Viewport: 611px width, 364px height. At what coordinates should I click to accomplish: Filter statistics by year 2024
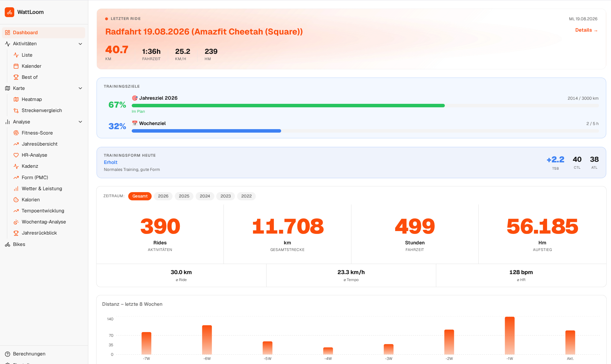coord(205,196)
